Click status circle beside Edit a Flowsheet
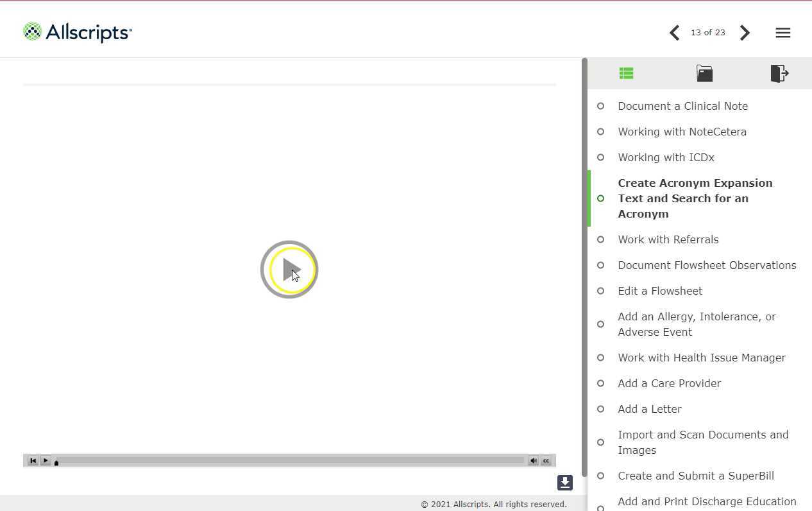812x511 pixels. [600, 291]
